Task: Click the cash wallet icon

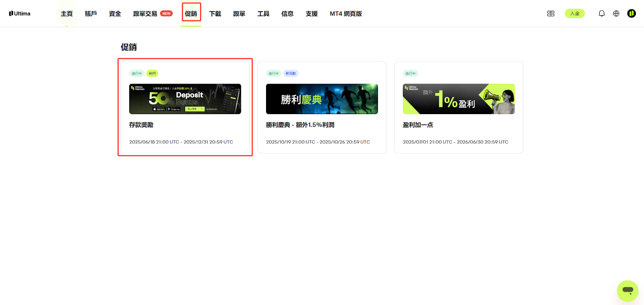Action: pos(551,14)
